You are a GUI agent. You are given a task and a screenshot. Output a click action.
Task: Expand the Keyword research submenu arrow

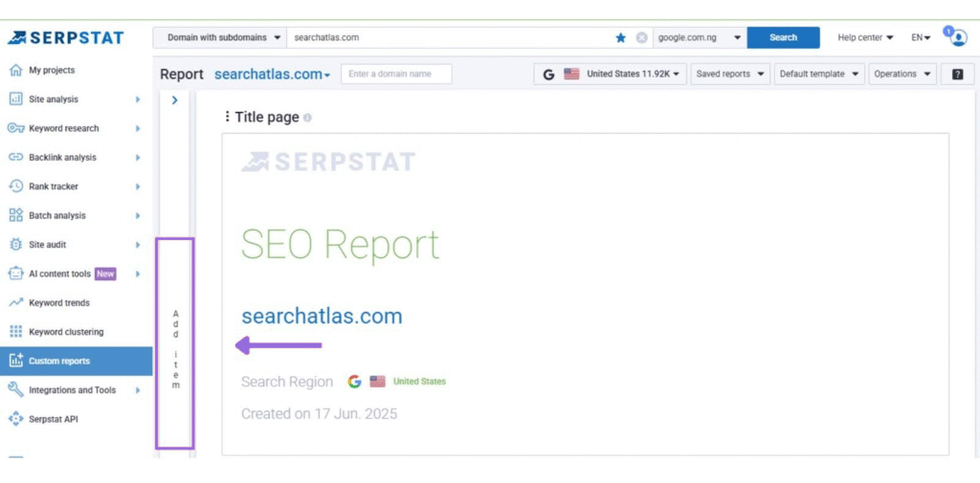[138, 129]
